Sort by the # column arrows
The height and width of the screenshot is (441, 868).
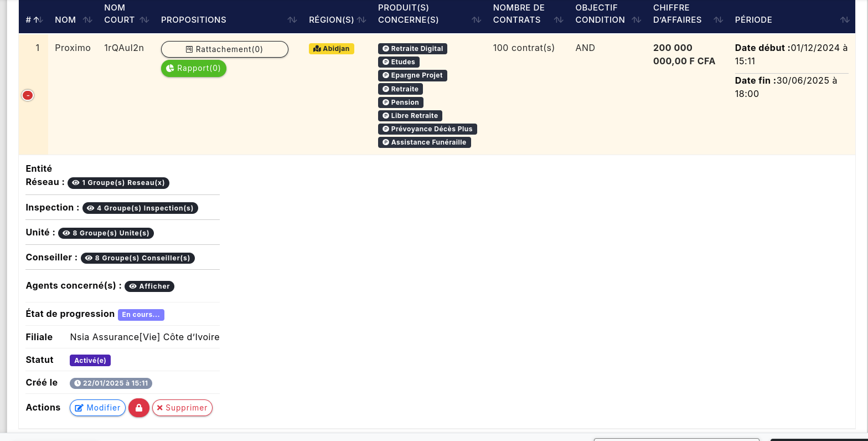[37, 20]
